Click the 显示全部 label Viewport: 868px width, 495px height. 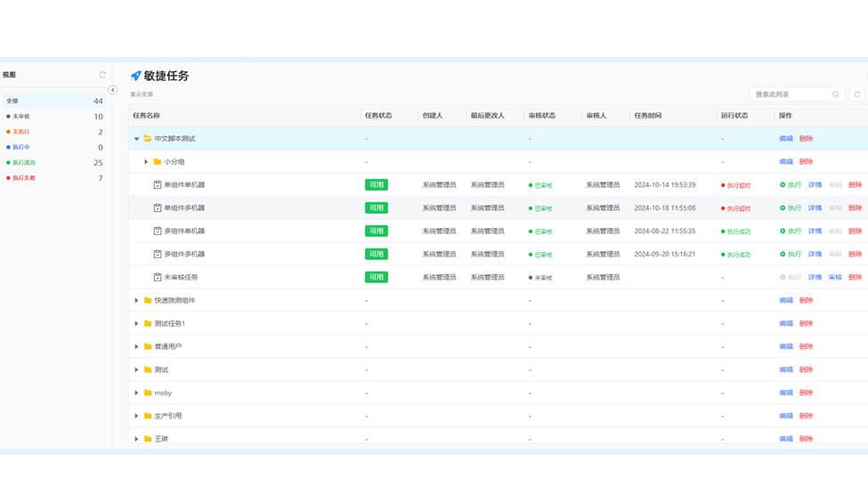[x=142, y=94]
